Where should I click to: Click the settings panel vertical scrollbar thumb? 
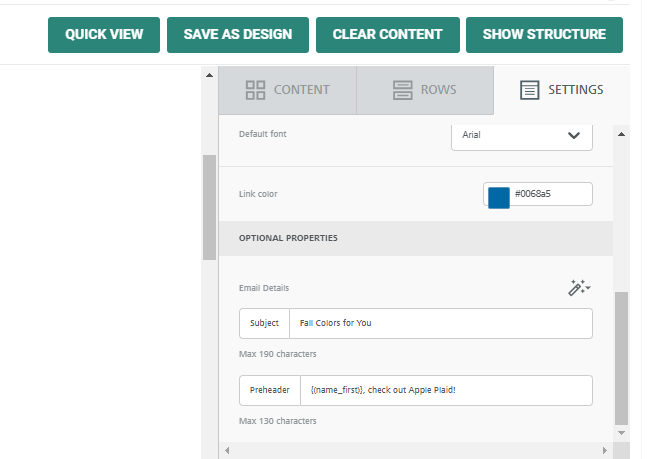[621, 355]
